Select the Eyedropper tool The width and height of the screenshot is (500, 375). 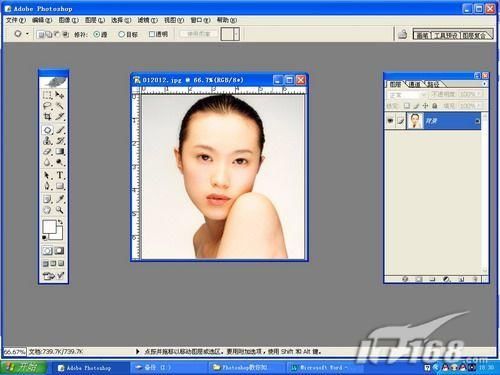(60, 199)
